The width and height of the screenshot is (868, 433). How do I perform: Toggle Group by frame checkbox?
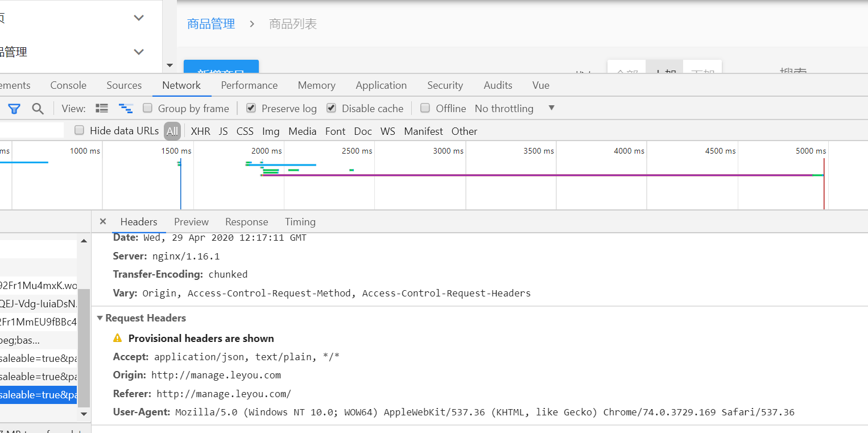[147, 108]
